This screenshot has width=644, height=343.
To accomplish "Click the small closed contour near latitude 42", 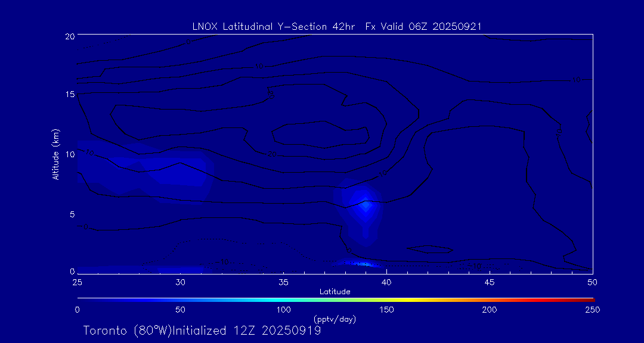I will click(430, 249).
